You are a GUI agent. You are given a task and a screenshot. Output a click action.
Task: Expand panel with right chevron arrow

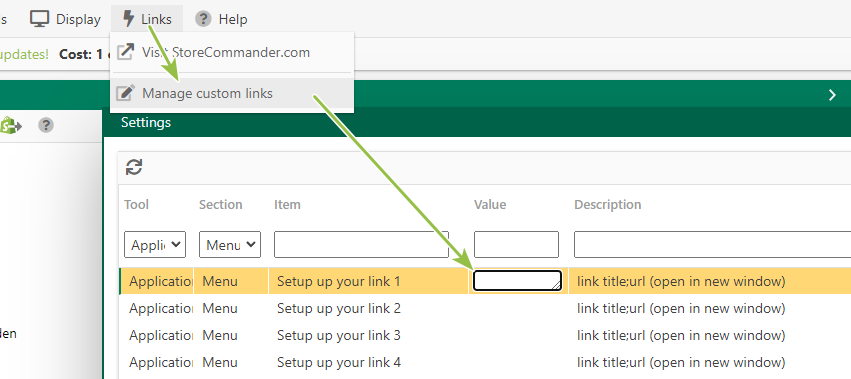tap(832, 95)
